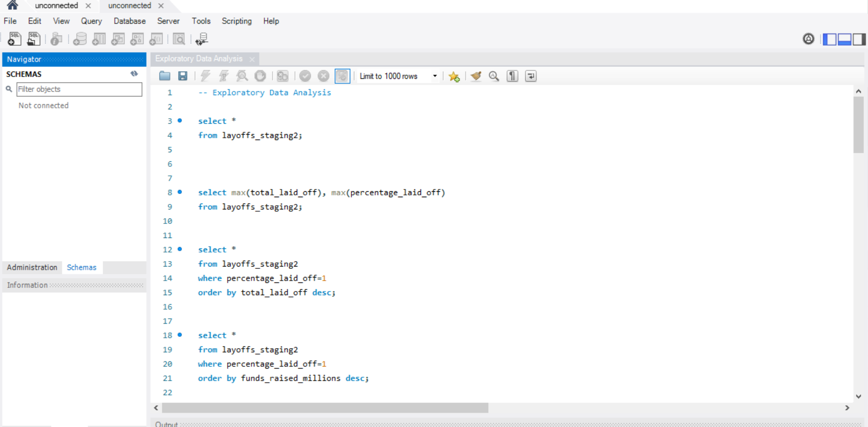Image resolution: width=868 pixels, height=427 pixels.
Task: Close the Exploratory Data Analysis tab
Action: (252, 59)
